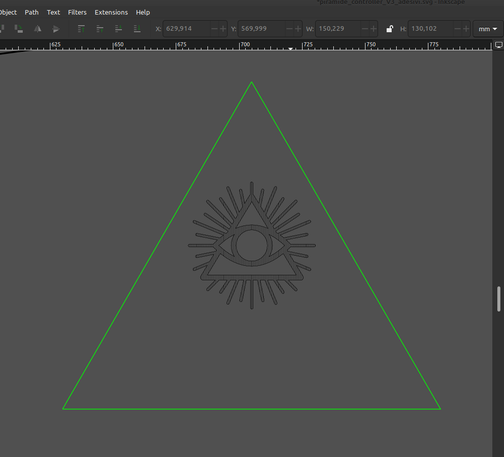This screenshot has width=504, height=457.
Task: Lower selection one step
Action: click(119, 29)
